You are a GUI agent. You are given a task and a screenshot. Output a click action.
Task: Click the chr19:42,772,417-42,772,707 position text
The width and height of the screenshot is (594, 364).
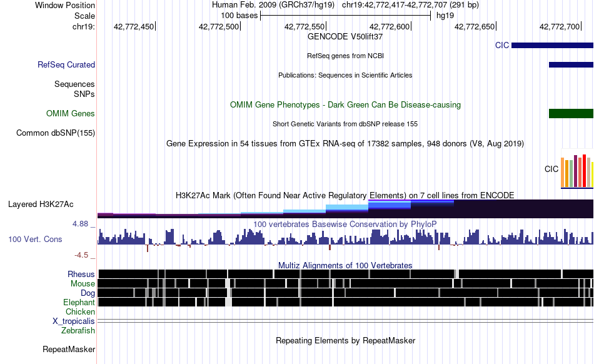coord(410,5)
